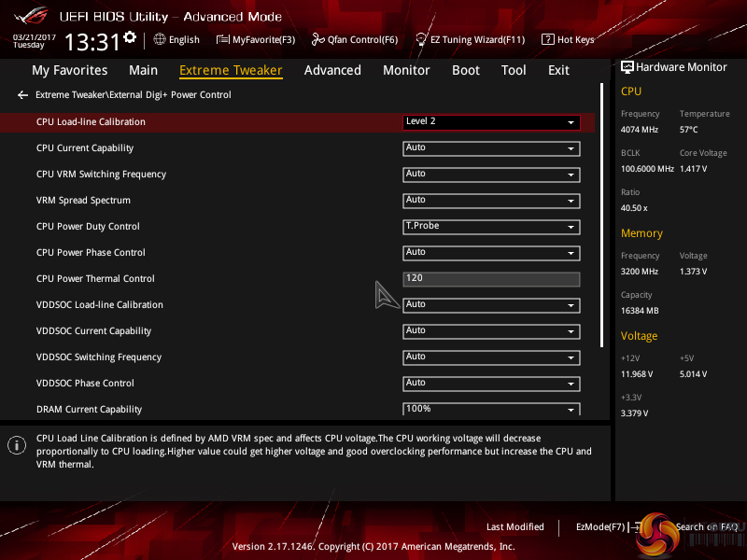
Task: Expand CPU Power Phase Control dropdown
Action: tap(491, 253)
